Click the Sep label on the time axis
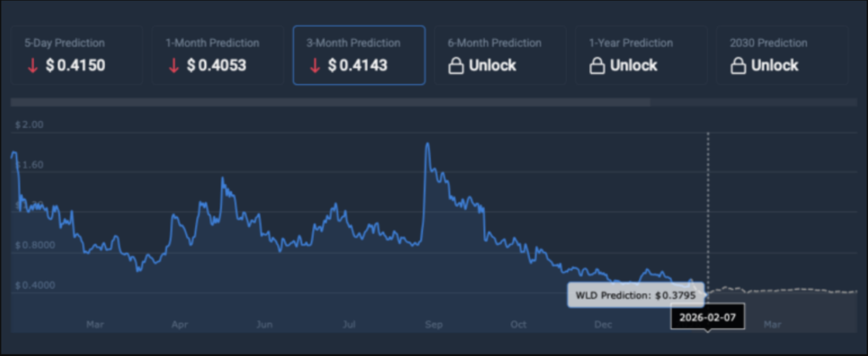Screen dimensions: 868x356 coord(433,324)
